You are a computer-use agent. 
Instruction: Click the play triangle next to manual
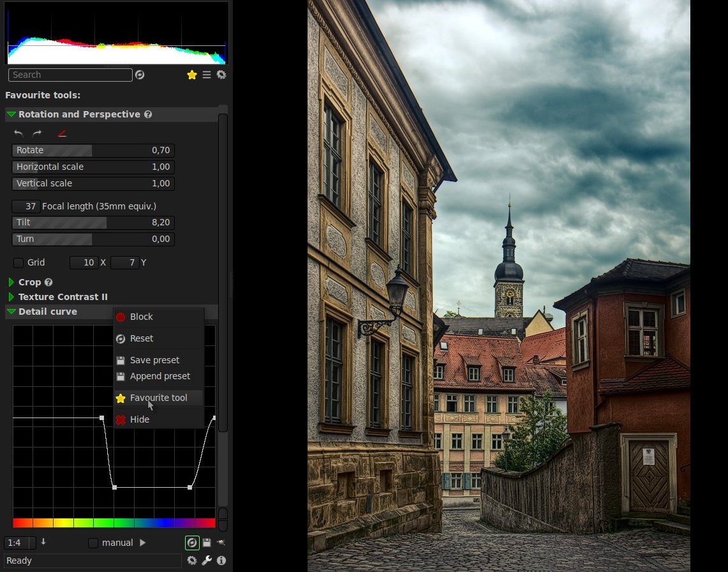point(142,542)
